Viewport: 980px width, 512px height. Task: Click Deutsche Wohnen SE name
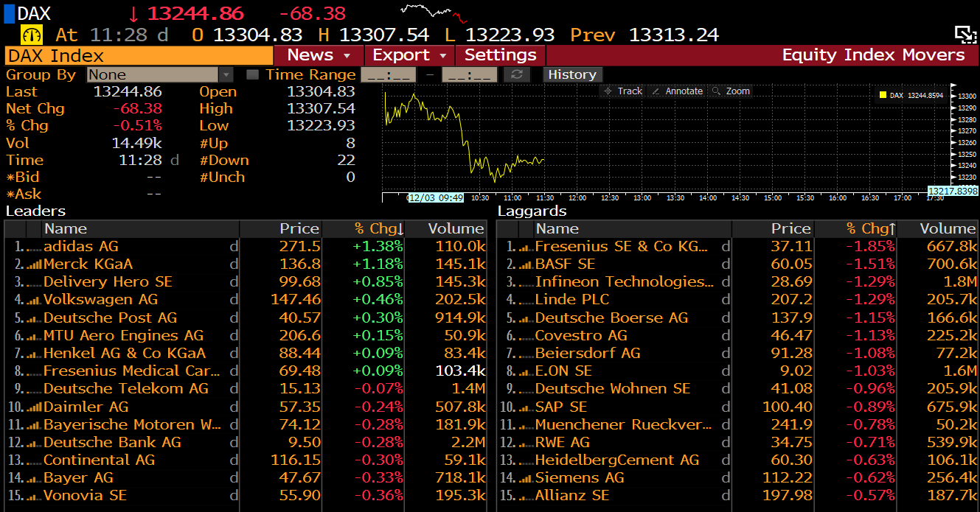pos(613,389)
